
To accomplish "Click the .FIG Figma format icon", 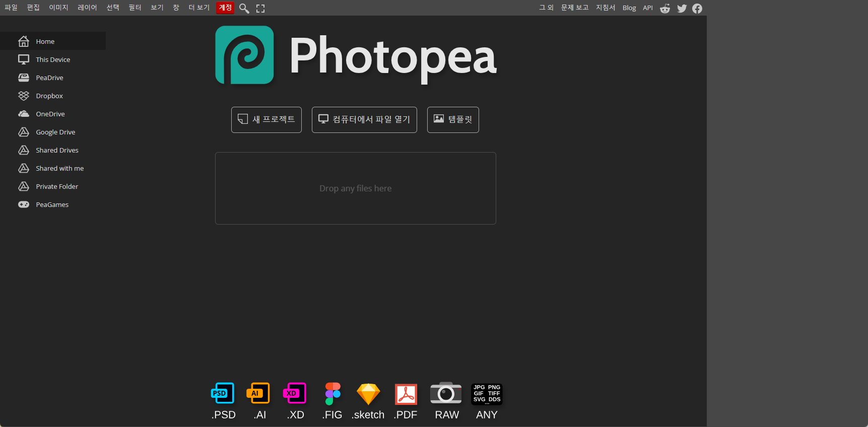I will [x=332, y=393].
